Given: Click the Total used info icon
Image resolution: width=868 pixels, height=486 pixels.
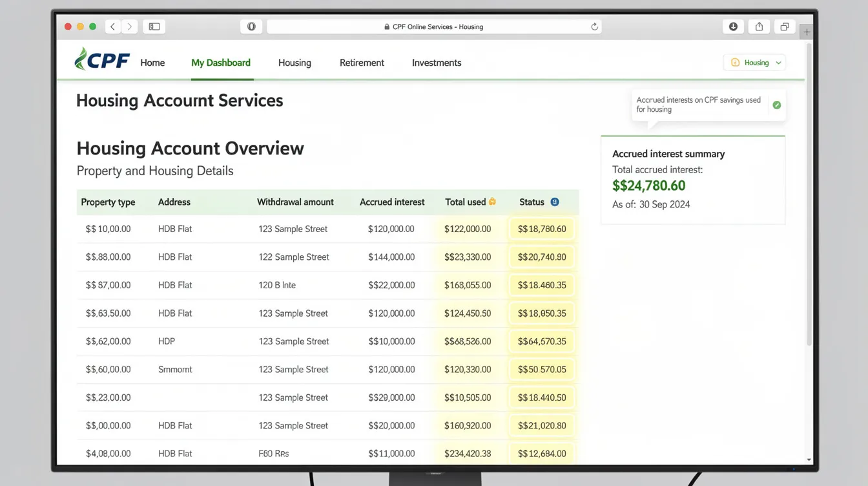Looking at the screenshot, I should [x=492, y=202].
